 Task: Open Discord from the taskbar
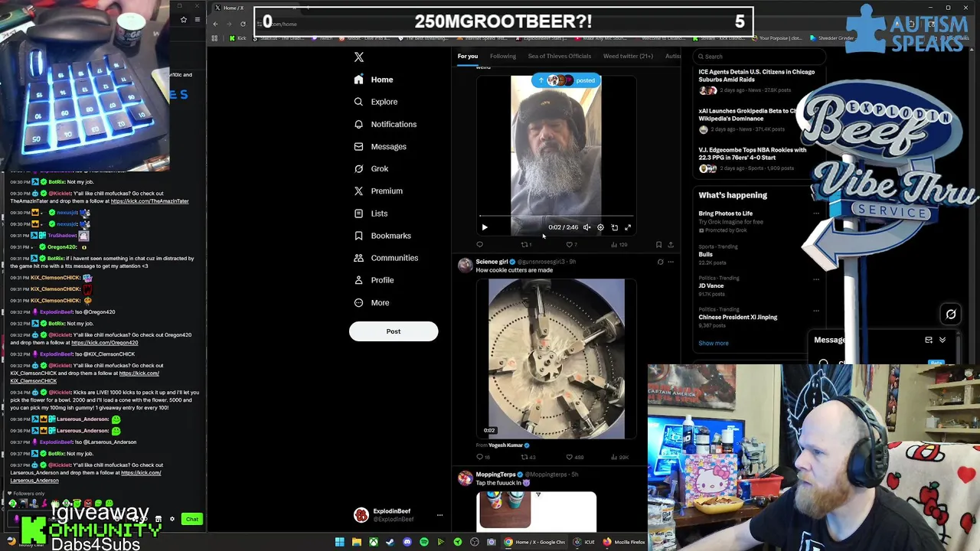coord(407,542)
